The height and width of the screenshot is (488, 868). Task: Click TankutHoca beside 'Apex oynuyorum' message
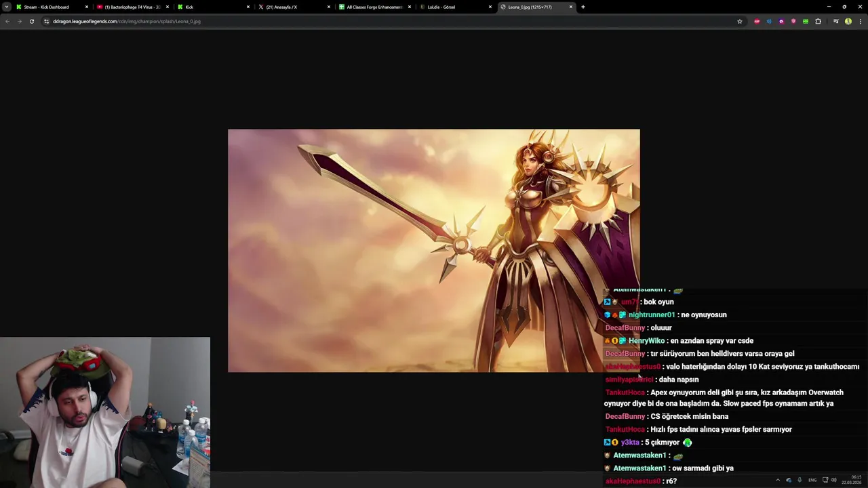pyautogui.click(x=625, y=392)
